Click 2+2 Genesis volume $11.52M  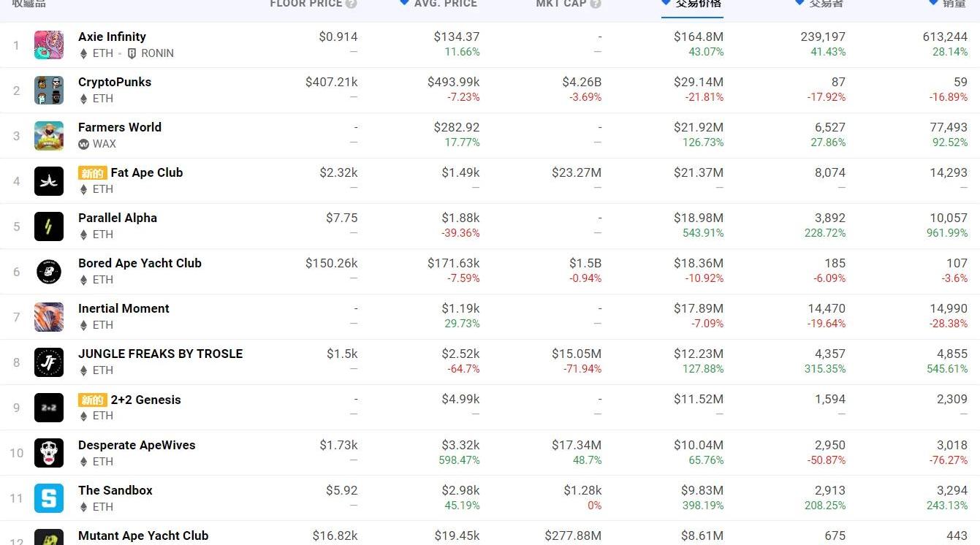[x=699, y=400]
